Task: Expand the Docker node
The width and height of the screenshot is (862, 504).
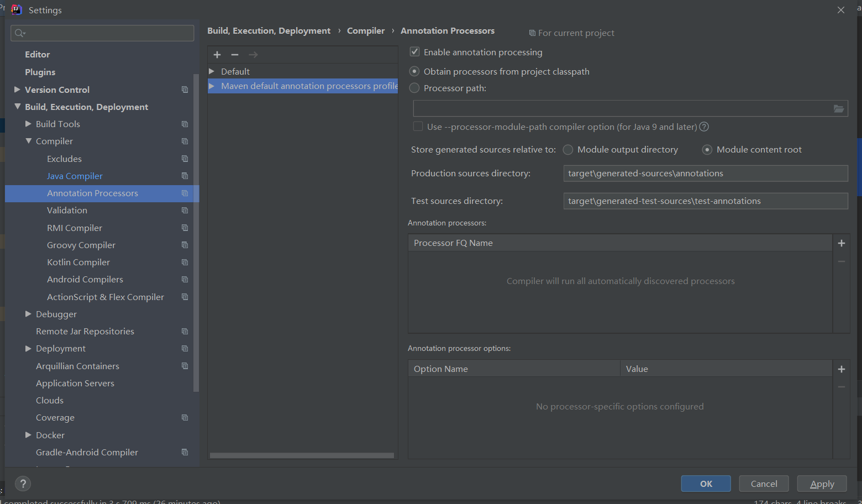Action: [28, 435]
